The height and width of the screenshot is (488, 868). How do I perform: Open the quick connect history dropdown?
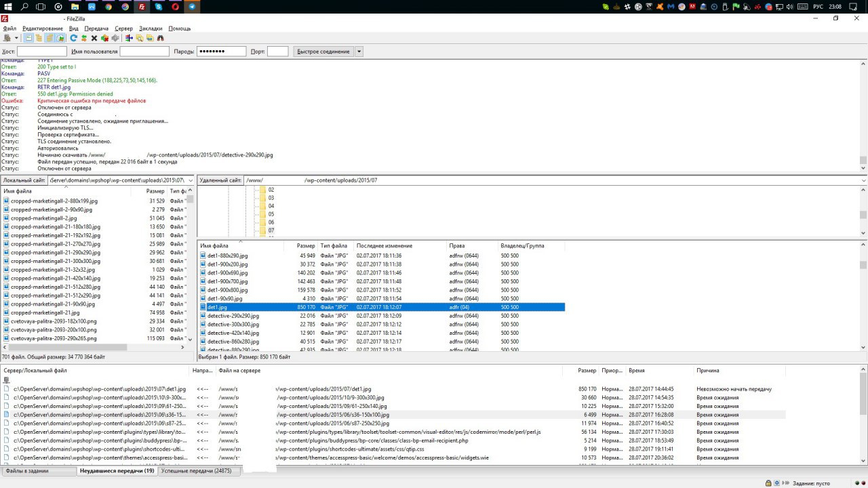pos(359,52)
